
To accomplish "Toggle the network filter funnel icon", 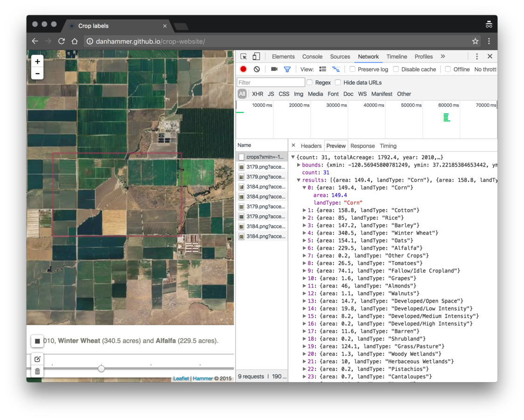I will point(287,69).
